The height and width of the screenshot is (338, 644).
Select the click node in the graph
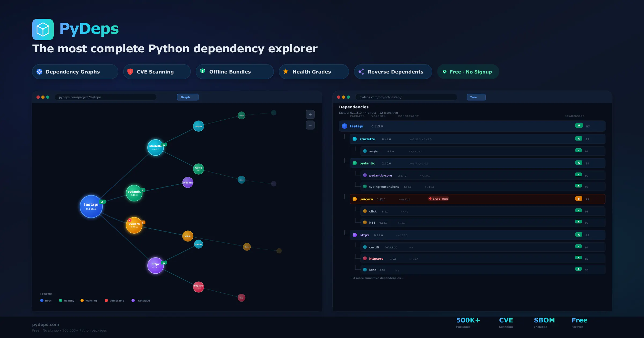[x=188, y=236]
